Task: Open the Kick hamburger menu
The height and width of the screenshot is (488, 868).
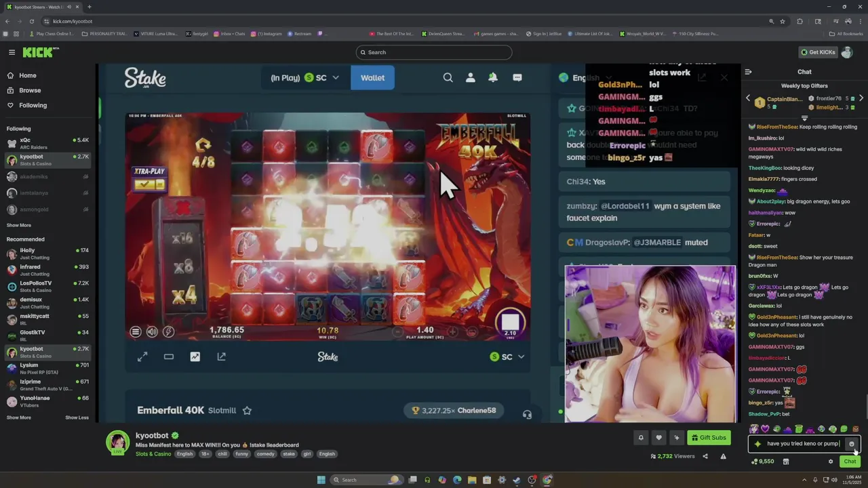Action: pyautogui.click(x=12, y=52)
